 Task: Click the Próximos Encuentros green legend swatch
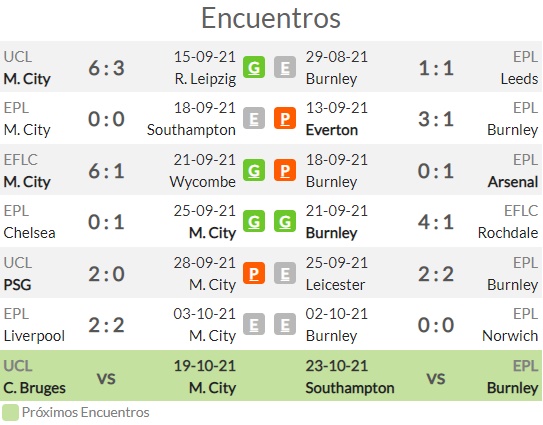(10, 413)
